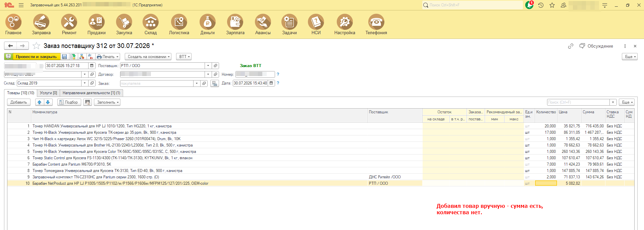644x230 pixels.
Task: Open the Авансы section
Action: coord(263,24)
